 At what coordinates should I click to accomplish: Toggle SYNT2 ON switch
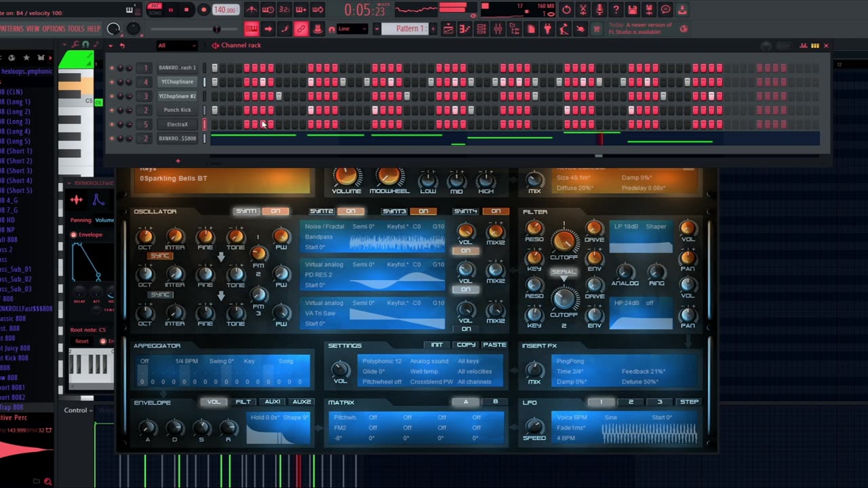point(350,211)
